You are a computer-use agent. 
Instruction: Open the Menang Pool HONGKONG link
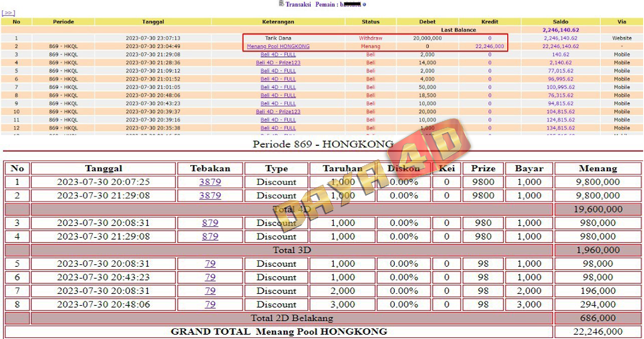[278, 46]
